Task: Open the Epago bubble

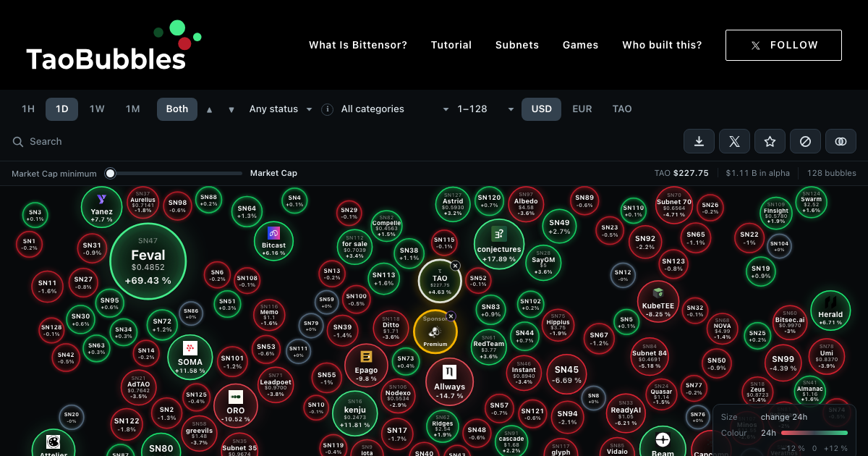Action: pos(366,366)
